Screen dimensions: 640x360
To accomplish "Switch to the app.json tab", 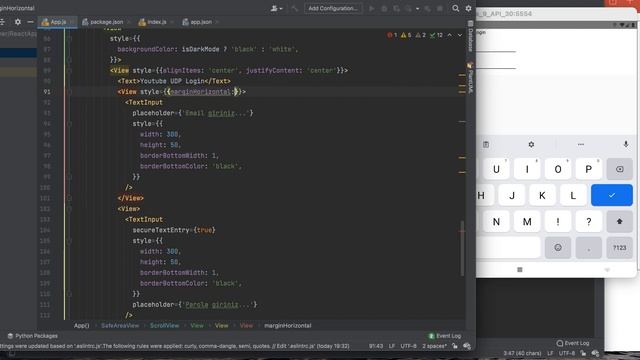I will pyautogui.click(x=200, y=22).
